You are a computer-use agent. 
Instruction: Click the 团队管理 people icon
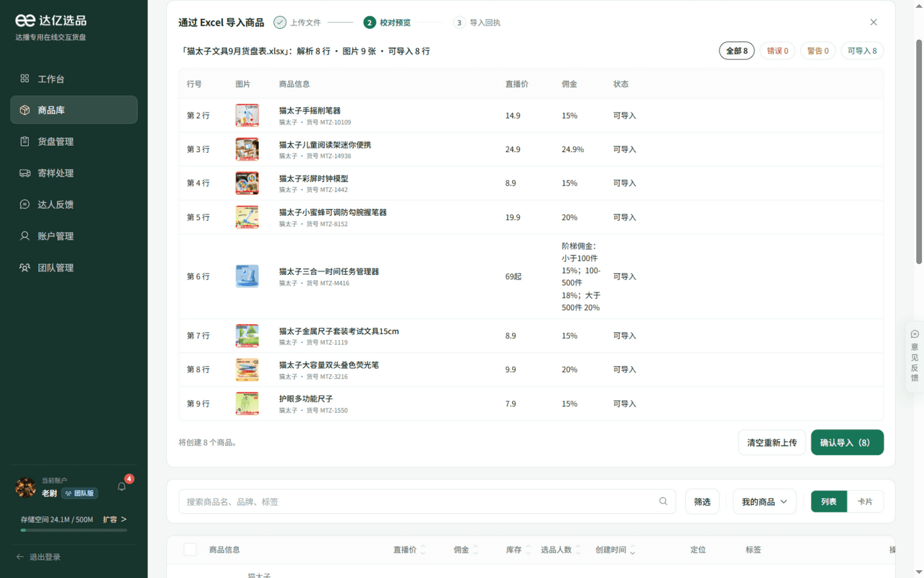point(24,267)
